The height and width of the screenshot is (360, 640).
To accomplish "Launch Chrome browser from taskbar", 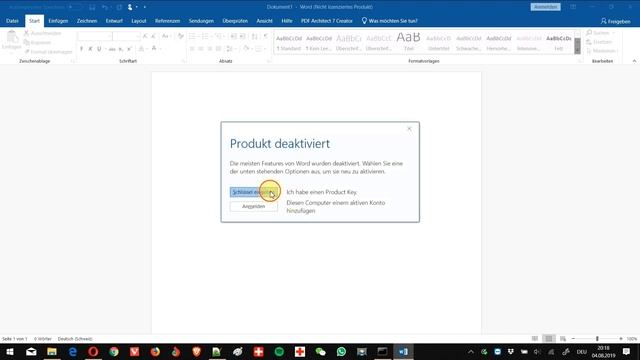I will 114,351.
